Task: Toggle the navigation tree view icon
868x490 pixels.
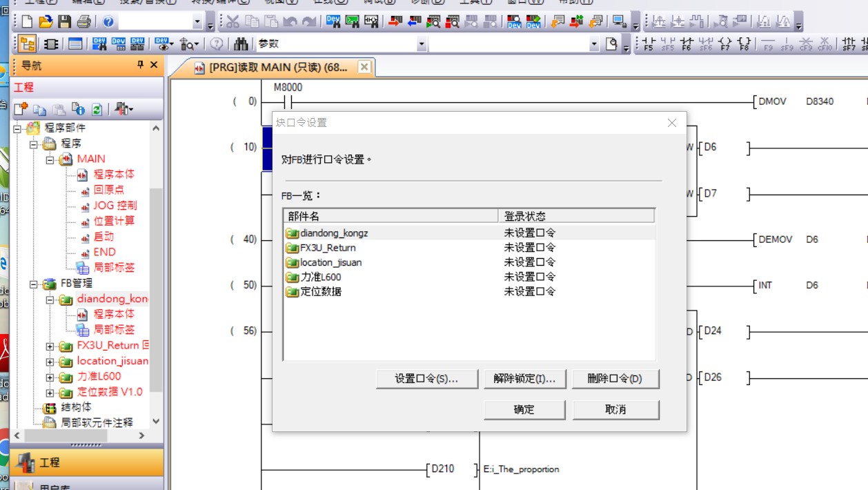Action: point(28,44)
